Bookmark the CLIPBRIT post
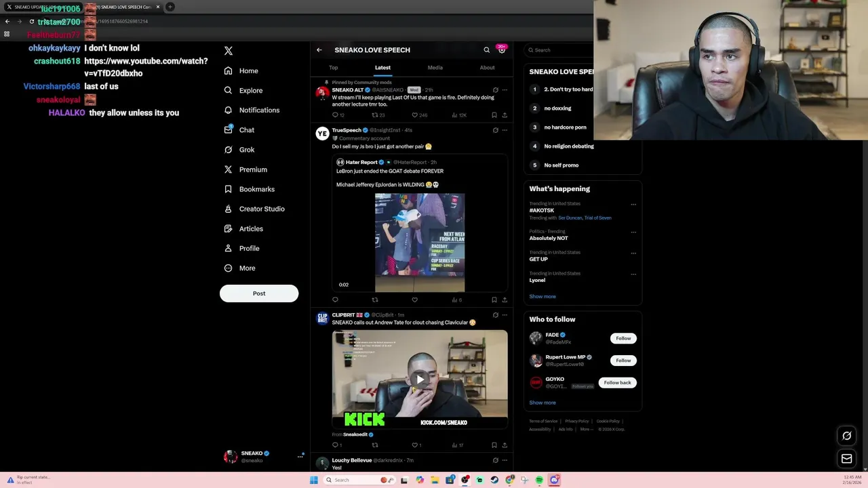868x488 pixels. point(494,445)
